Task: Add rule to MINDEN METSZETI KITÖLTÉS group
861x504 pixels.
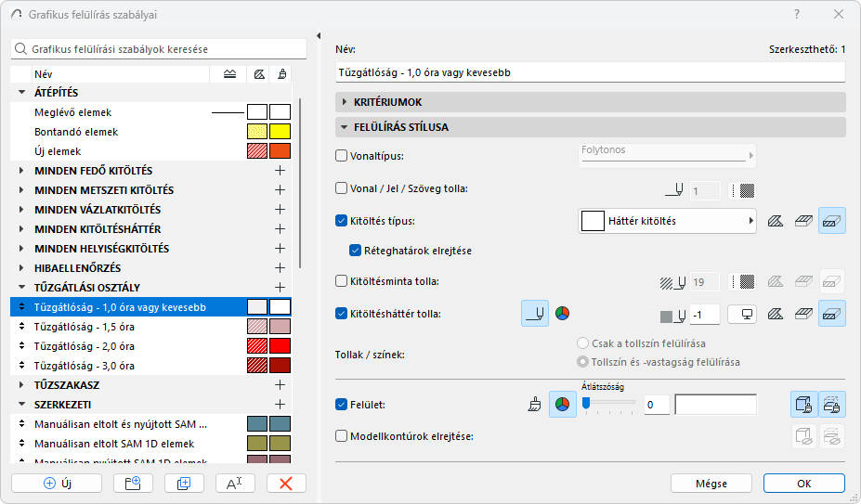Action: pos(280,190)
